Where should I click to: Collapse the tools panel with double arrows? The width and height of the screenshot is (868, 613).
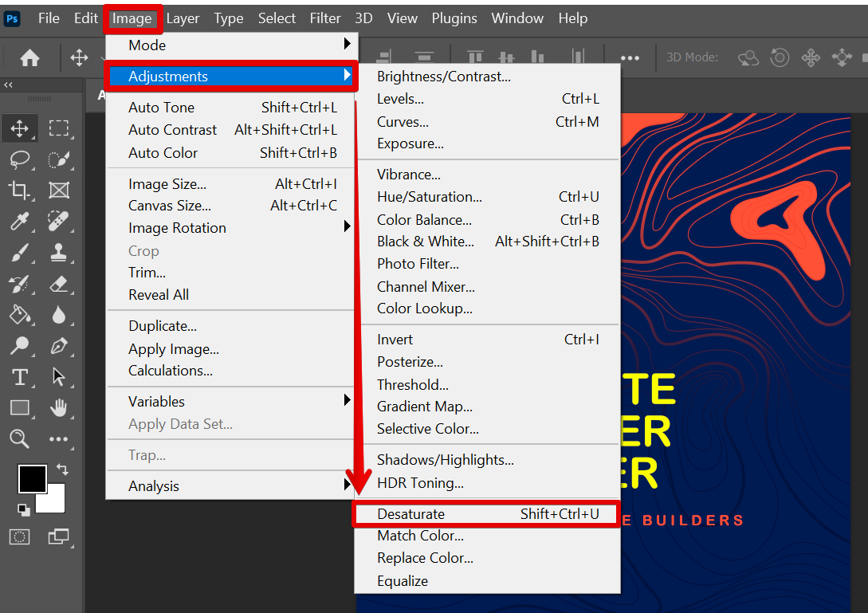click(x=8, y=85)
